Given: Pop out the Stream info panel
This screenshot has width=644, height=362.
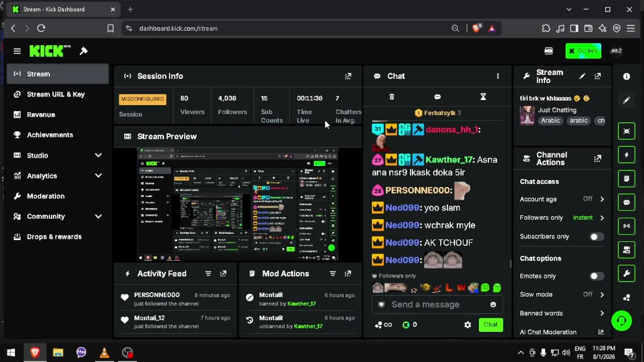Looking at the screenshot, I should click(x=598, y=76).
